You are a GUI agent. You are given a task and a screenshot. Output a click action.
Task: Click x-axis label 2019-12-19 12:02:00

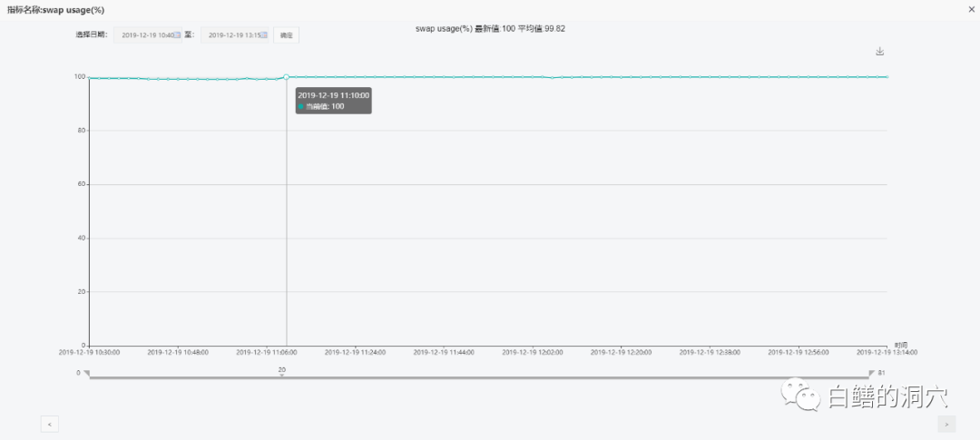(x=533, y=353)
